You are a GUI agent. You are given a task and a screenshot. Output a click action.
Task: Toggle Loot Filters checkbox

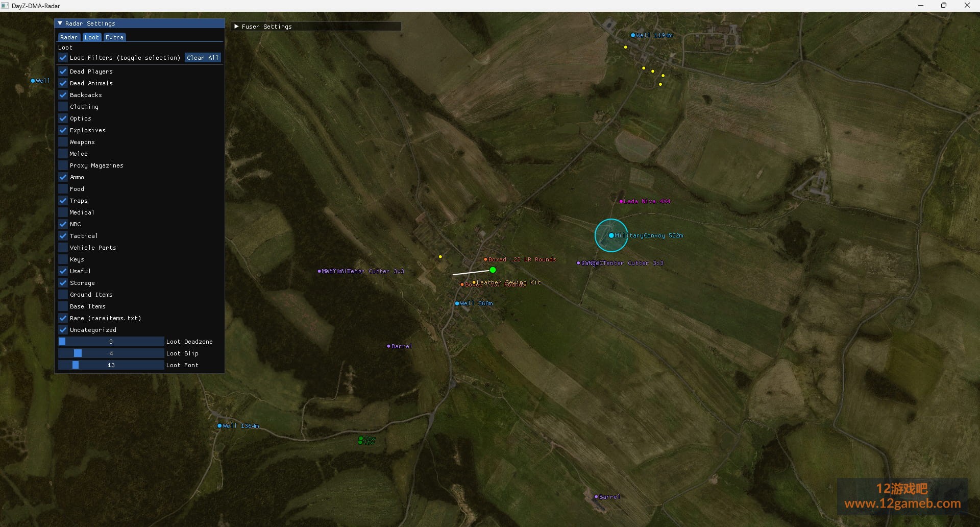[63, 58]
